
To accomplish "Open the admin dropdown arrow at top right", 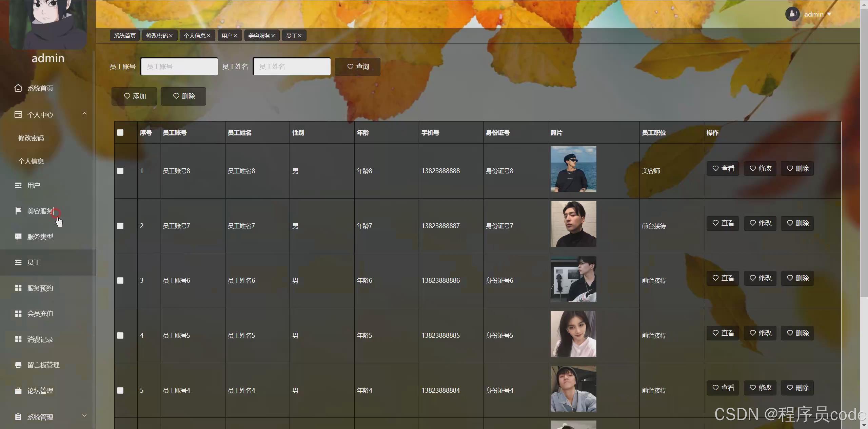I will pyautogui.click(x=829, y=14).
